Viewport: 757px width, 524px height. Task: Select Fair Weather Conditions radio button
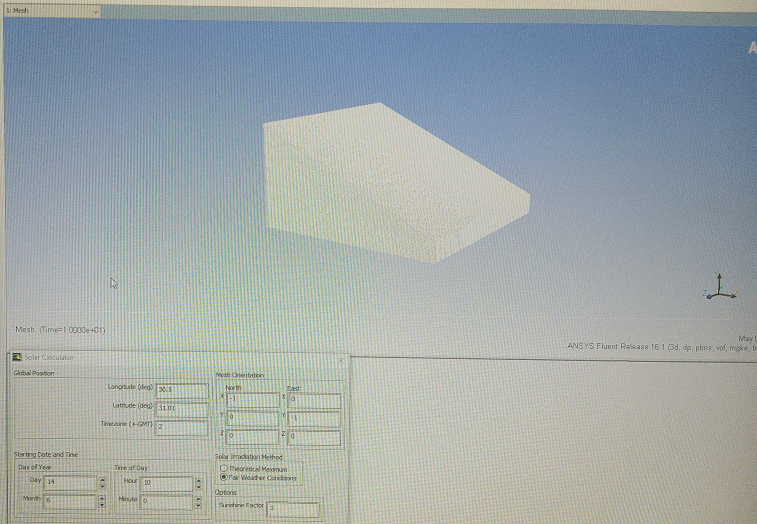click(x=224, y=477)
